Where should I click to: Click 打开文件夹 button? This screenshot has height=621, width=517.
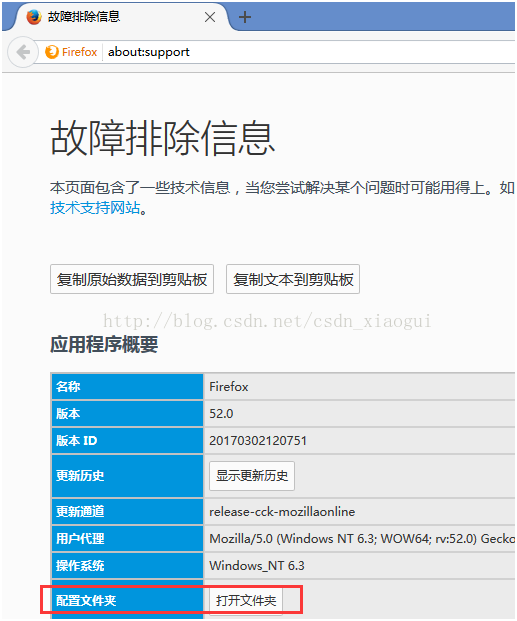point(246,601)
